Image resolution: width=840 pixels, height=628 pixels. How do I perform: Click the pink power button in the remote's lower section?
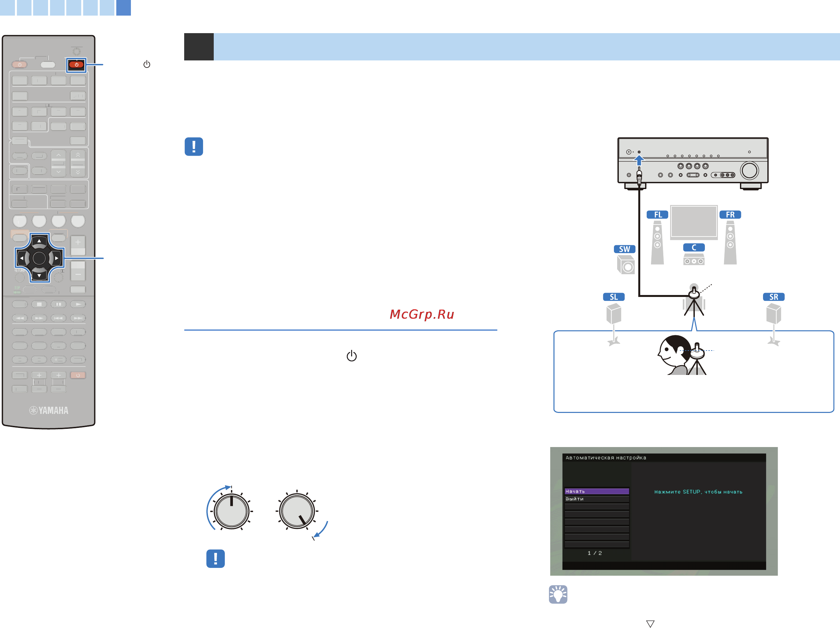78,375
